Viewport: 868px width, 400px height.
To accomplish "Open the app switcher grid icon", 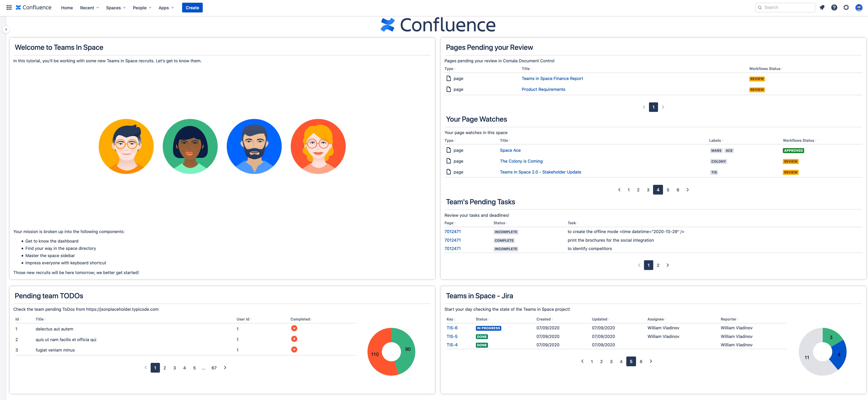I will coord(9,7).
